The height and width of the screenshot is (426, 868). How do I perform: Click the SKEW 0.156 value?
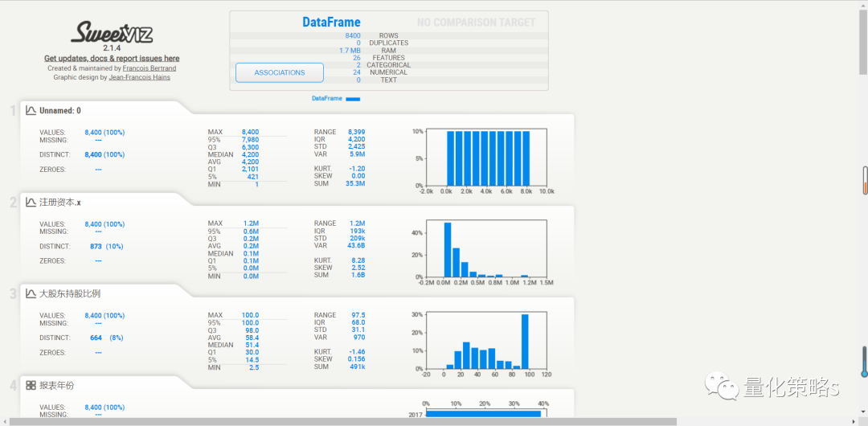point(356,359)
